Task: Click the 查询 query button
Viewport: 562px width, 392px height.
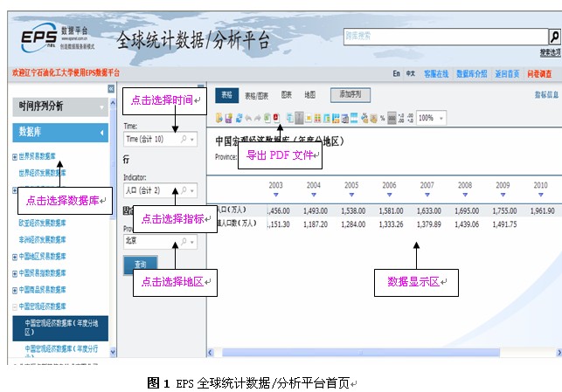Action: tap(141, 265)
